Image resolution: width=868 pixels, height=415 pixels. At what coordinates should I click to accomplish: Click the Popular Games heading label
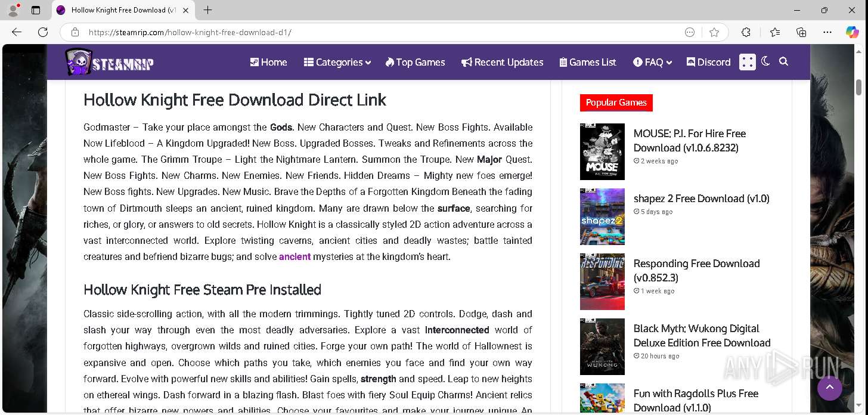click(x=616, y=103)
